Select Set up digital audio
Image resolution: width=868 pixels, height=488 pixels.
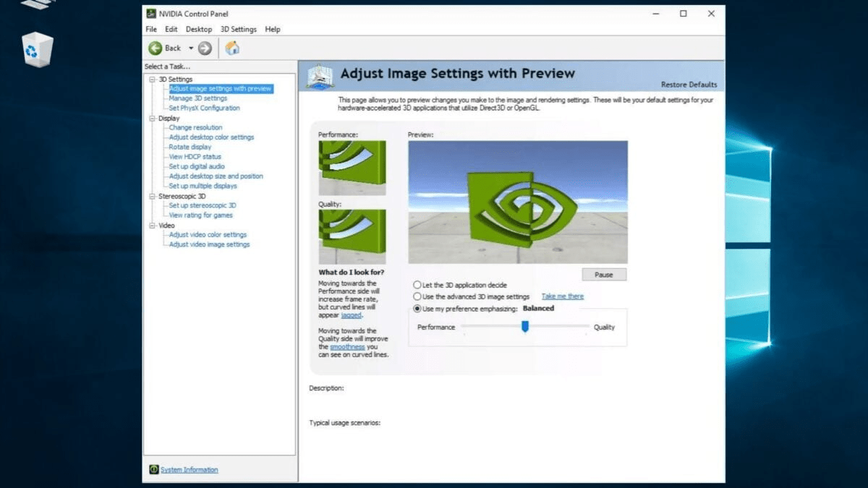(197, 166)
